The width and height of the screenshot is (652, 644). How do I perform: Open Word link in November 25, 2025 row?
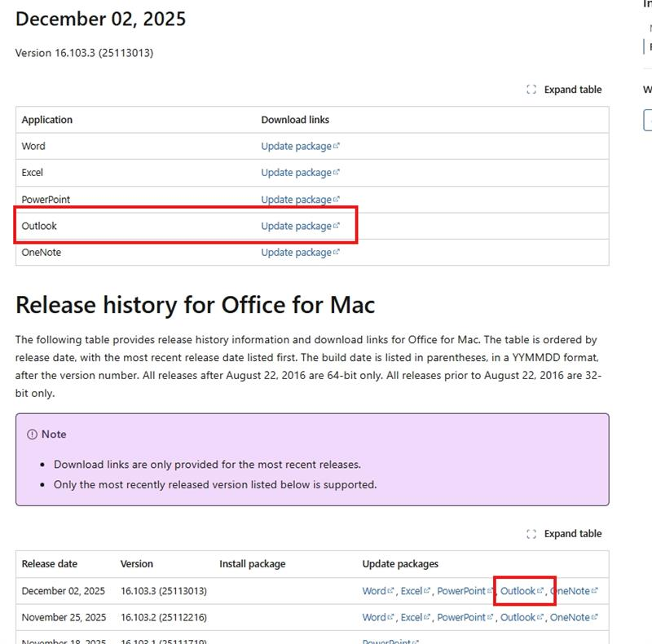click(x=377, y=617)
